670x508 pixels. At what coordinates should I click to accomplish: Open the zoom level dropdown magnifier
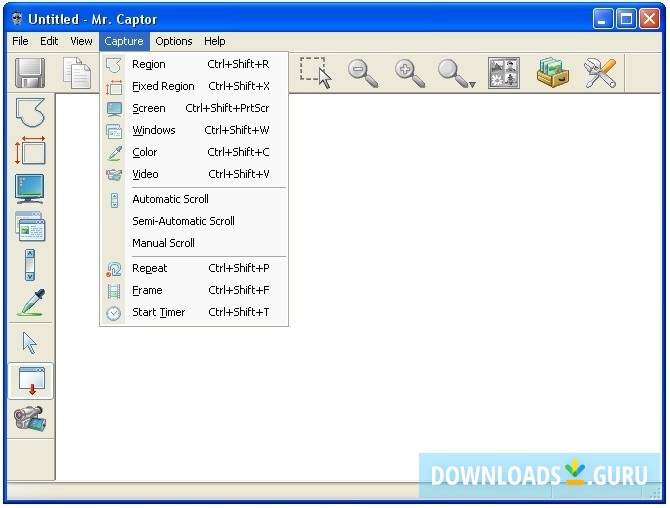coord(457,73)
